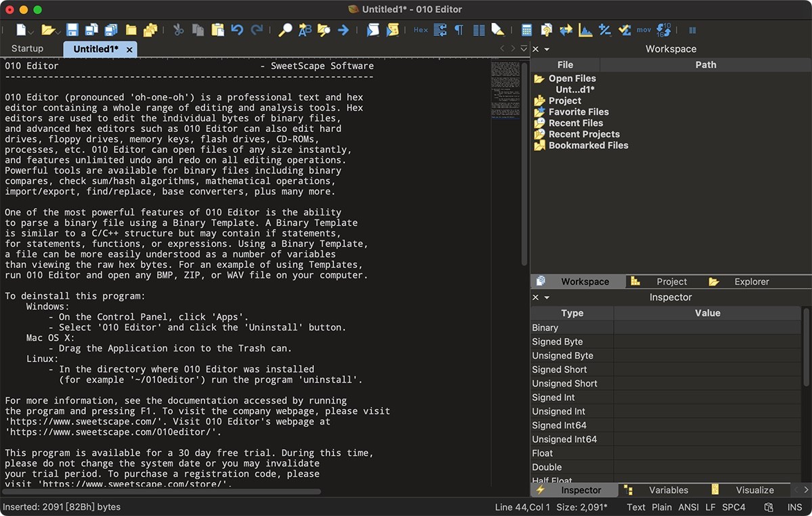The width and height of the screenshot is (812, 516).
Task: Open dropdown arrow next to Open file
Action: 58,32
